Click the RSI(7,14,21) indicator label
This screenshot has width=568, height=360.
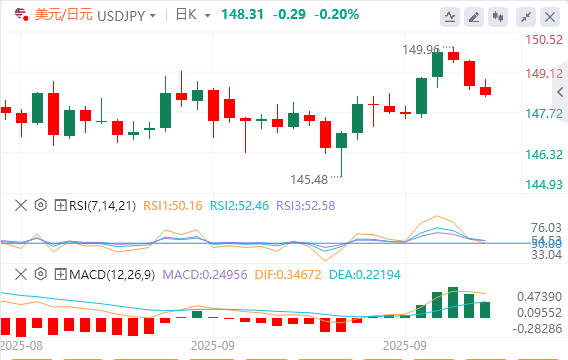pyautogui.click(x=102, y=205)
